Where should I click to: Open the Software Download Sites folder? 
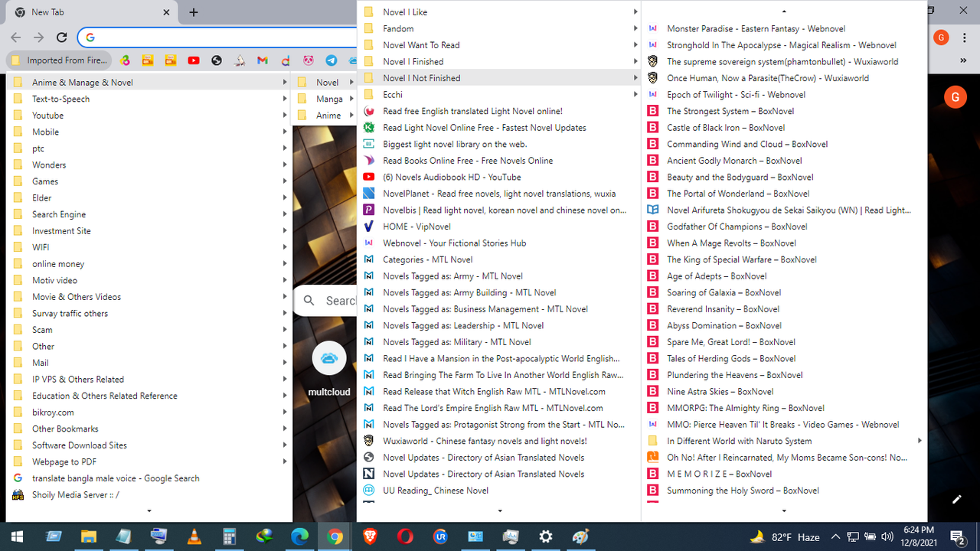[150, 445]
